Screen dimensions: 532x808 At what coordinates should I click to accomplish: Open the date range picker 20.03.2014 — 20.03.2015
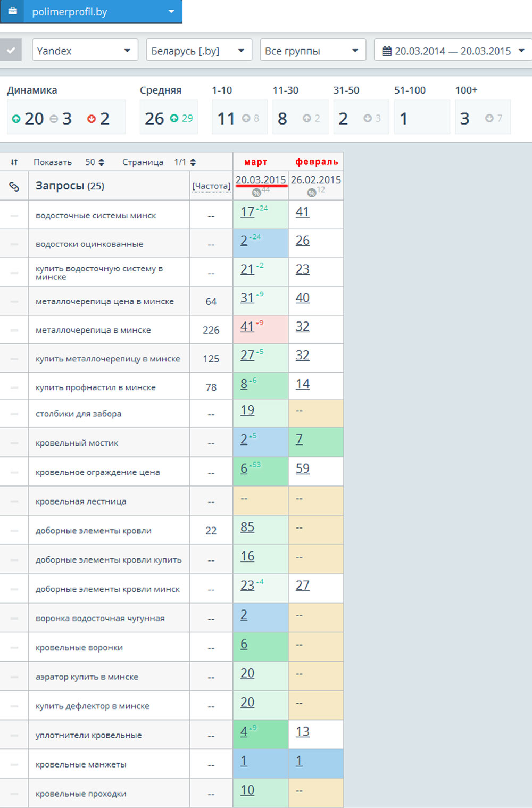point(453,51)
